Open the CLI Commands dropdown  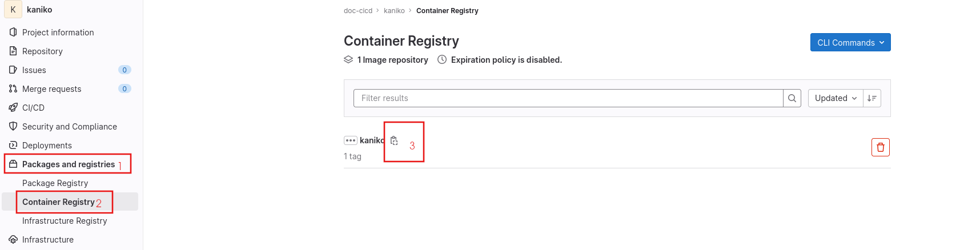coord(850,42)
